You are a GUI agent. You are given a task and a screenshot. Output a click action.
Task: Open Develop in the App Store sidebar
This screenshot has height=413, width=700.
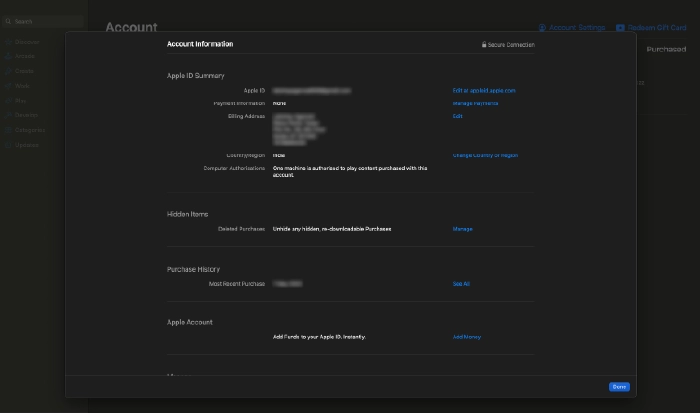pyautogui.click(x=26, y=115)
